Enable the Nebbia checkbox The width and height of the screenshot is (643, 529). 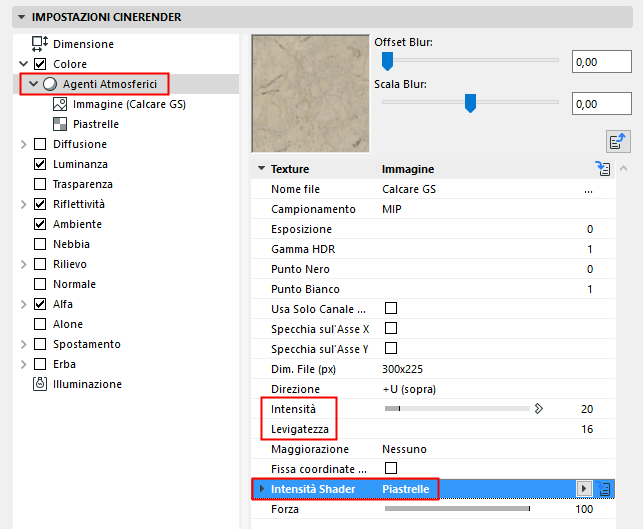(40, 244)
